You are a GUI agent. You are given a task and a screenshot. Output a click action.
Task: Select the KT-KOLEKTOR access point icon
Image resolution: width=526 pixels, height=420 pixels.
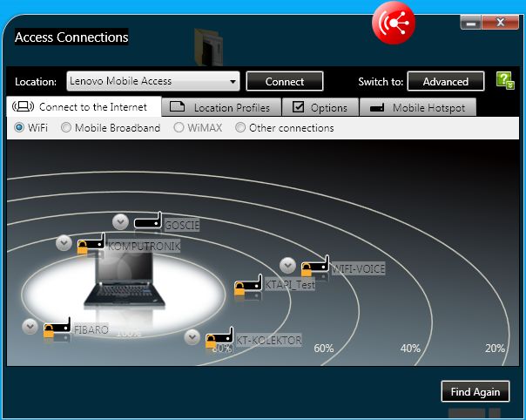point(219,338)
